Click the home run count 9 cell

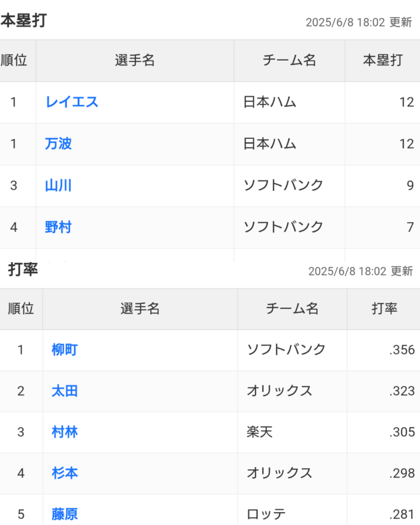(x=382, y=186)
